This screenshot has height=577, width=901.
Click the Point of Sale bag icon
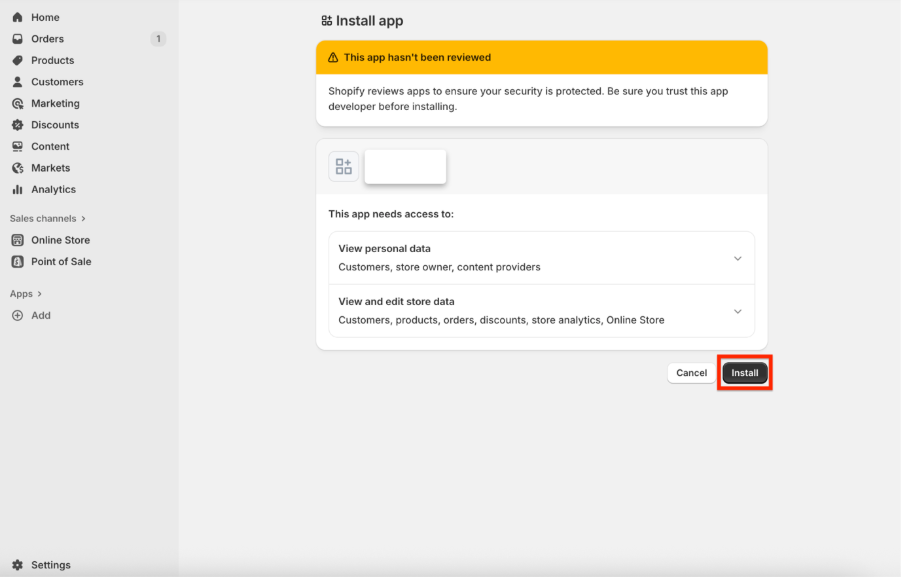pos(18,261)
